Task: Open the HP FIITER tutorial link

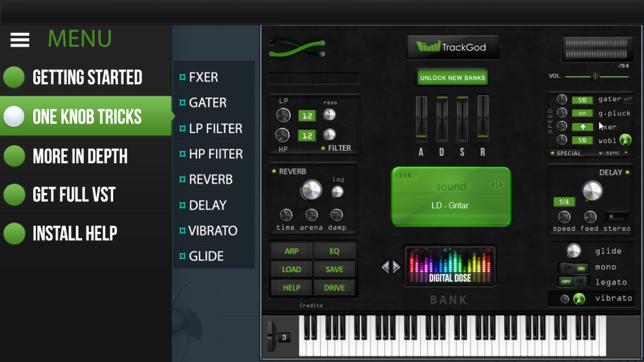Action: 213,154
